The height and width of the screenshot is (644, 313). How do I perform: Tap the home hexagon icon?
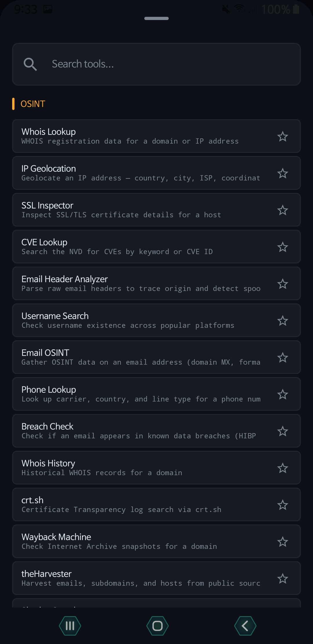(156, 626)
